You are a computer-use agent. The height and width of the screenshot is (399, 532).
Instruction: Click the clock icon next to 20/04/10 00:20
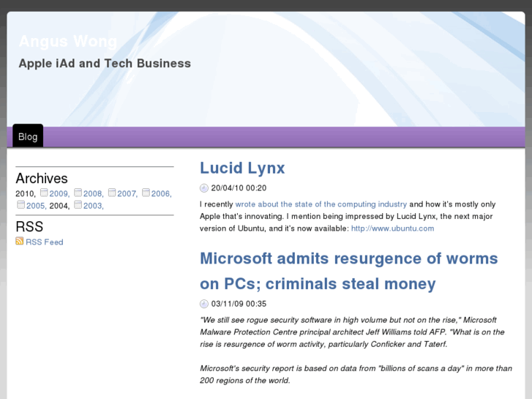click(x=204, y=187)
